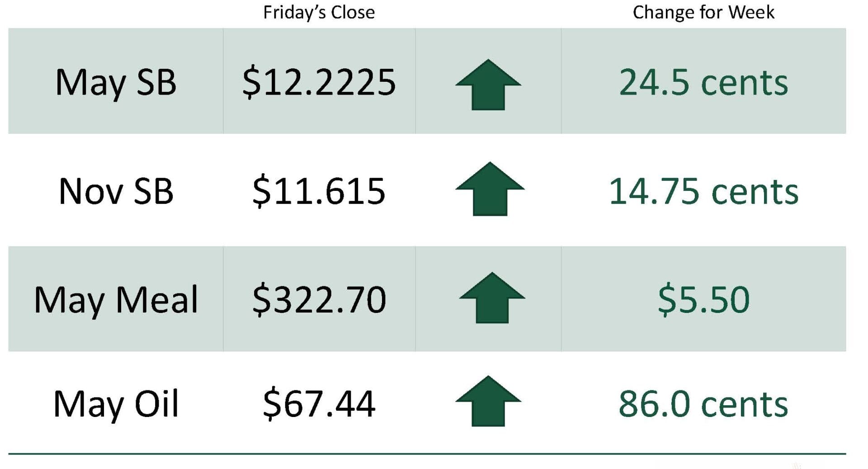Select the Change for Week header
868x469 pixels.
[x=703, y=12]
